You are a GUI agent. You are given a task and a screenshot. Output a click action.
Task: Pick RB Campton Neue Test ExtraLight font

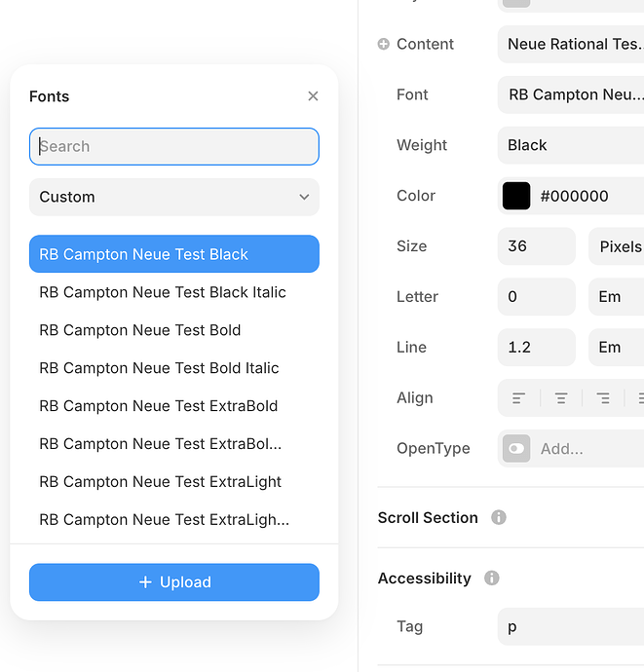(x=161, y=482)
